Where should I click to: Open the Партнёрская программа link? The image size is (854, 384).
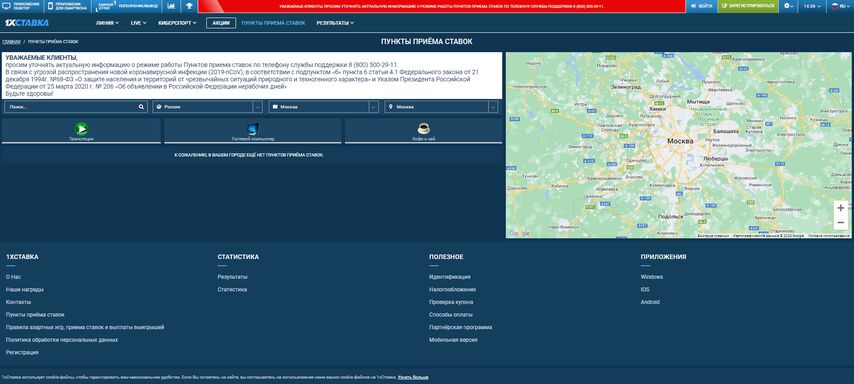460,327
